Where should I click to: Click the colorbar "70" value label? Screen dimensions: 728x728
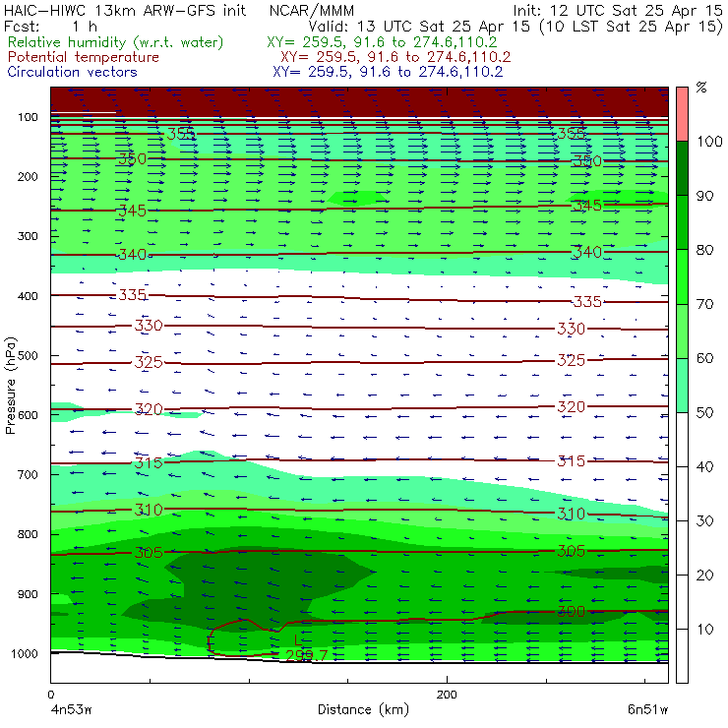(704, 304)
